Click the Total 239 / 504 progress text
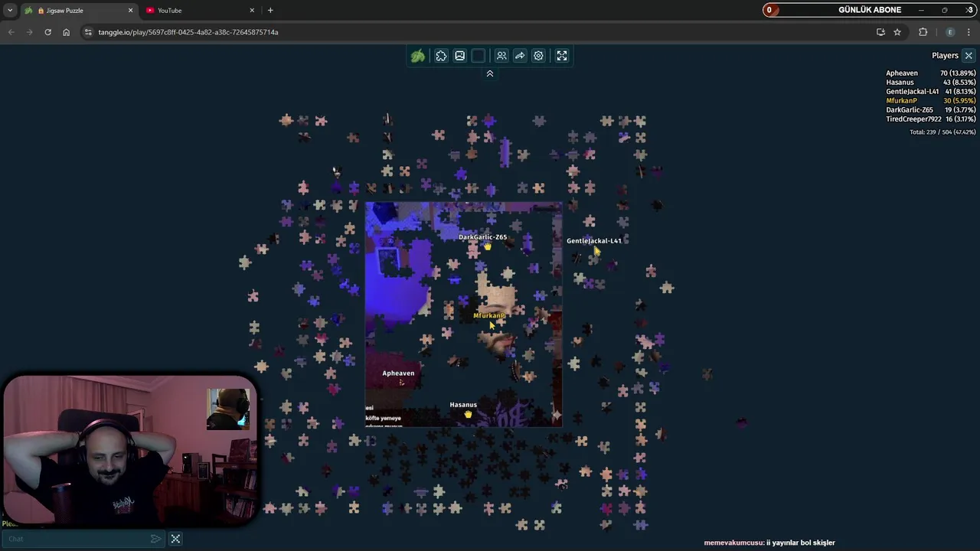 pos(942,132)
